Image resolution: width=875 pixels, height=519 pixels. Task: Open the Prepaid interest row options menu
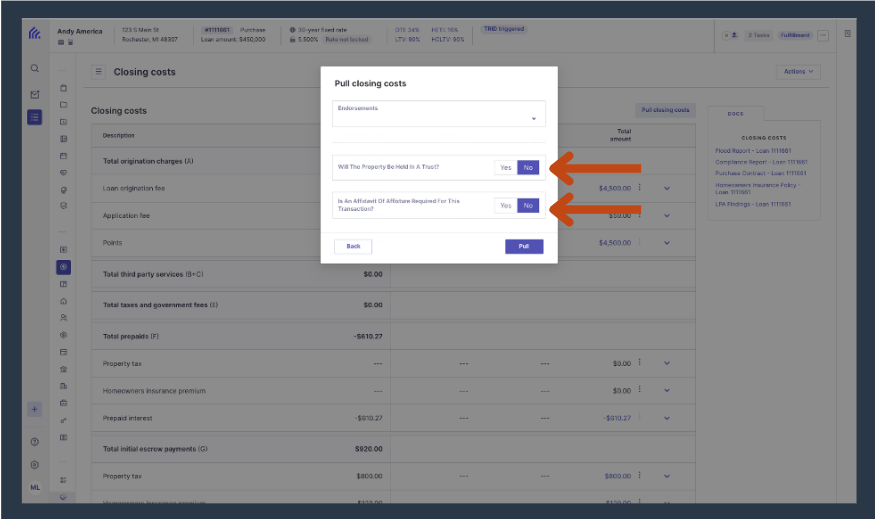coord(640,417)
